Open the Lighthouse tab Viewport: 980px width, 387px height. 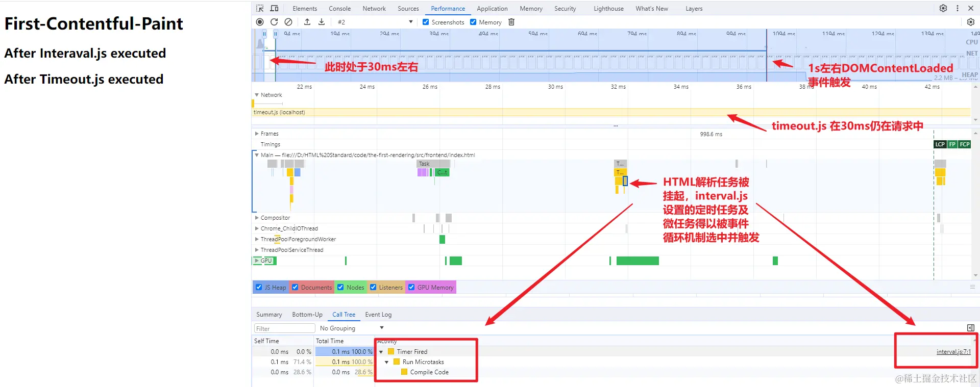608,9
